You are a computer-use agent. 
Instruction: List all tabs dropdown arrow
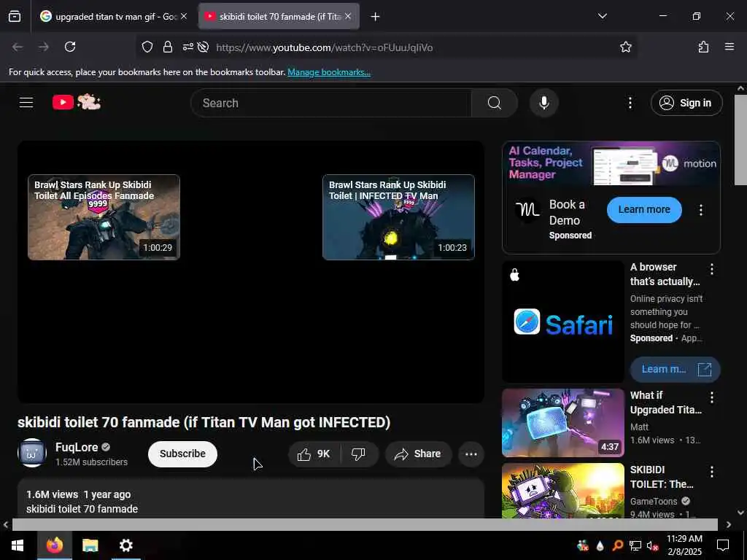602,16
